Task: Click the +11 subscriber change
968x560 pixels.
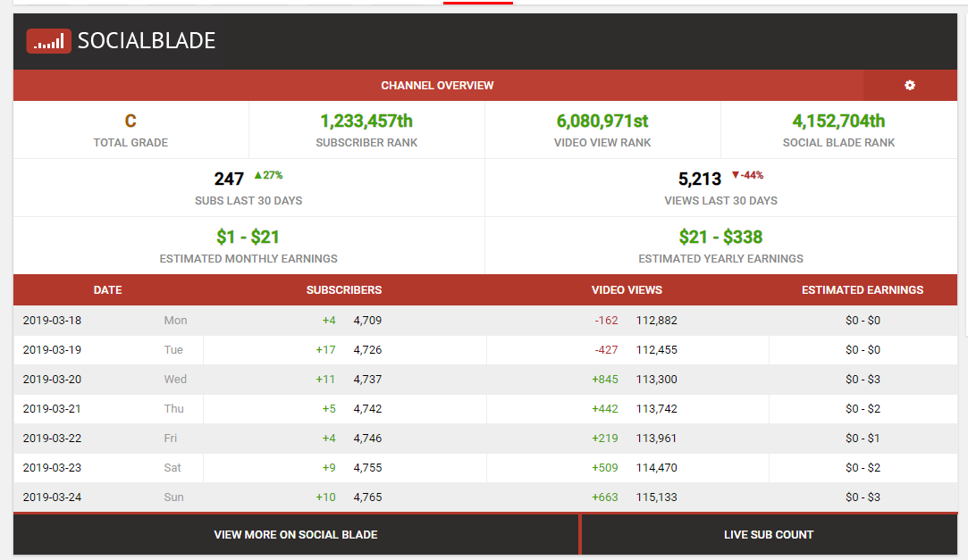Action: click(x=325, y=380)
